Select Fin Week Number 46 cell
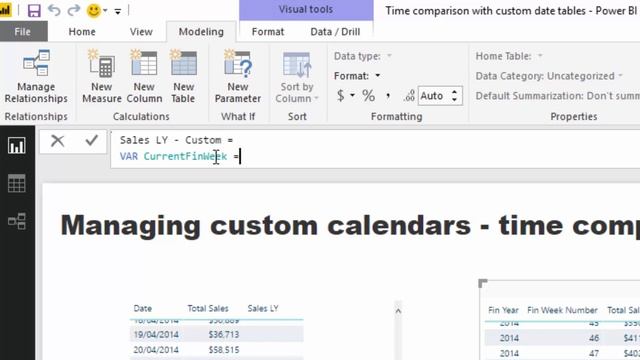This screenshot has height=360, width=640. coord(594,338)
